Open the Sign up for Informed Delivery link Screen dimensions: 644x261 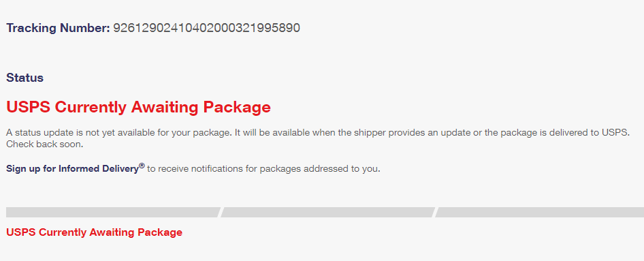[x=76, y=168]
